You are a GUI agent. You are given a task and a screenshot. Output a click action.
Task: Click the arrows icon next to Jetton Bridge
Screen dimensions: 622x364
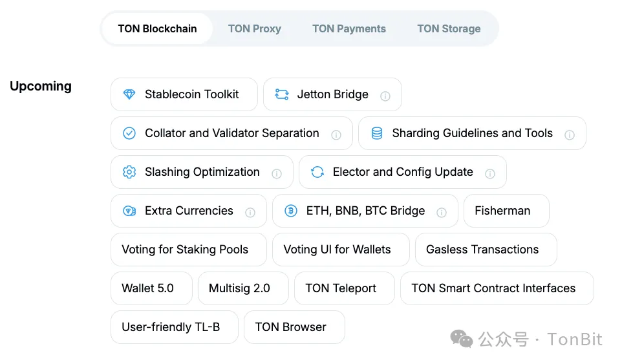click(x=282, y=94)
